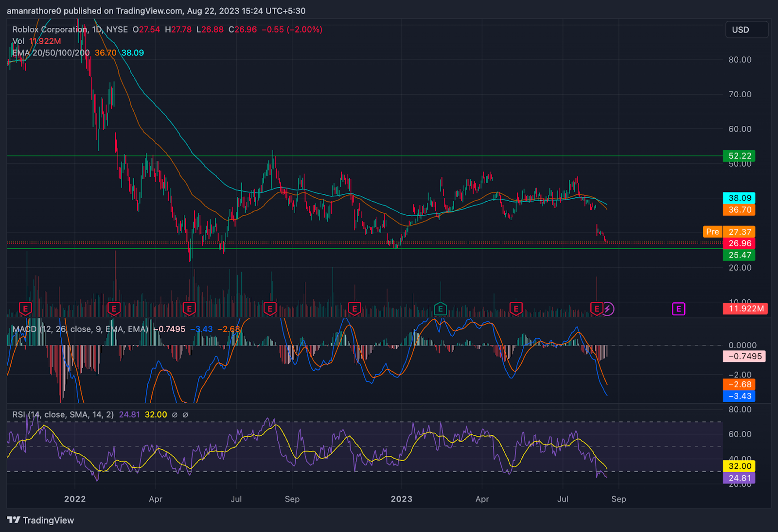Click the green E earnings marker
778x532 pixels.
[x=440, y=309]
